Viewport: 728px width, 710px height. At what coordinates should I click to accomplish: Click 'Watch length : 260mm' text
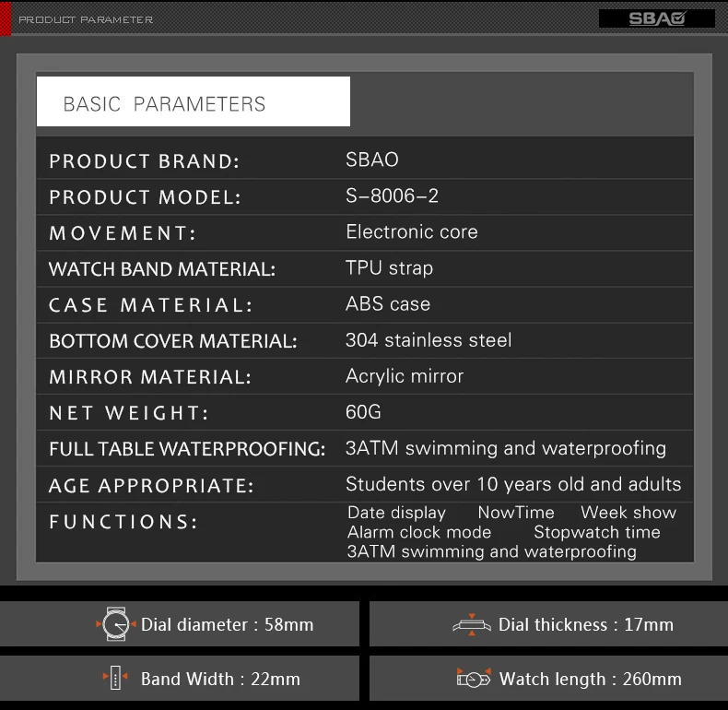[590, 679]
